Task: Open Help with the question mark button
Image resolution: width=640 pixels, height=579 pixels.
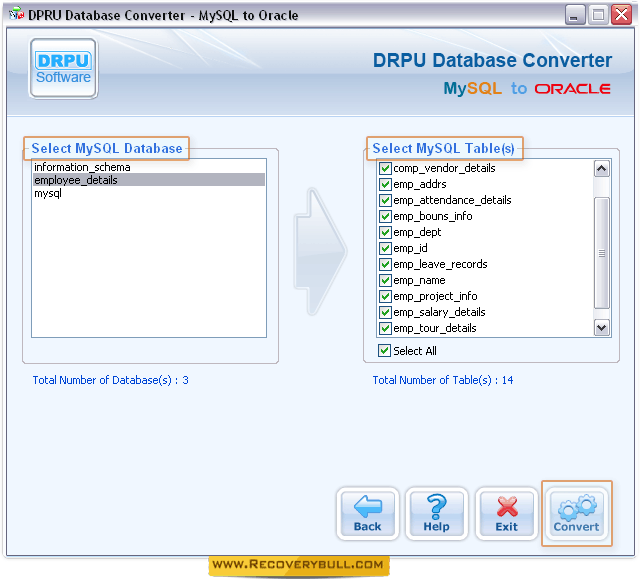Action: coord(437,513)
